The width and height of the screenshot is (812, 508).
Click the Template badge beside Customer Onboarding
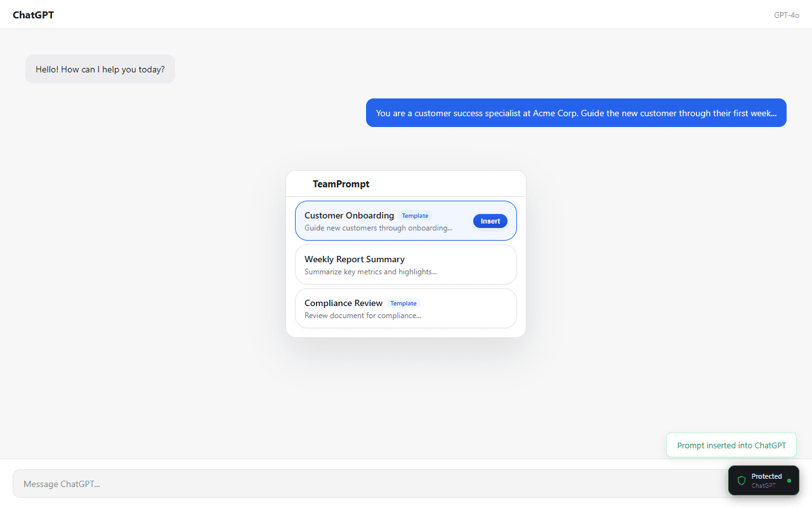click(414, 215)
